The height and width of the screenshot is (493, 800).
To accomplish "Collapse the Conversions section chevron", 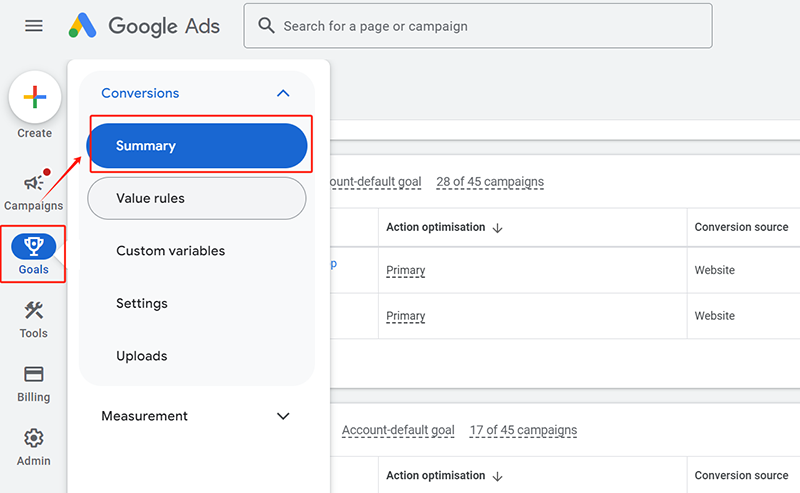I will click(x=283, y=93).
